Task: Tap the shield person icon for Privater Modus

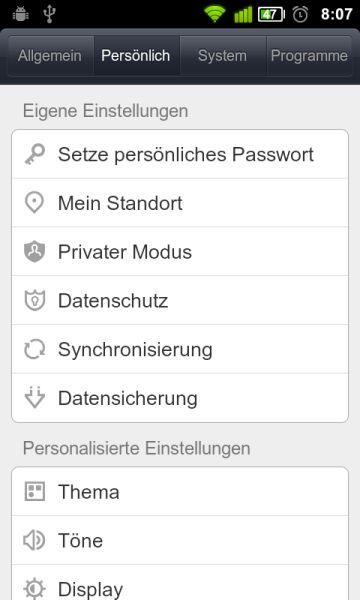Action: (x=34, y=251)
